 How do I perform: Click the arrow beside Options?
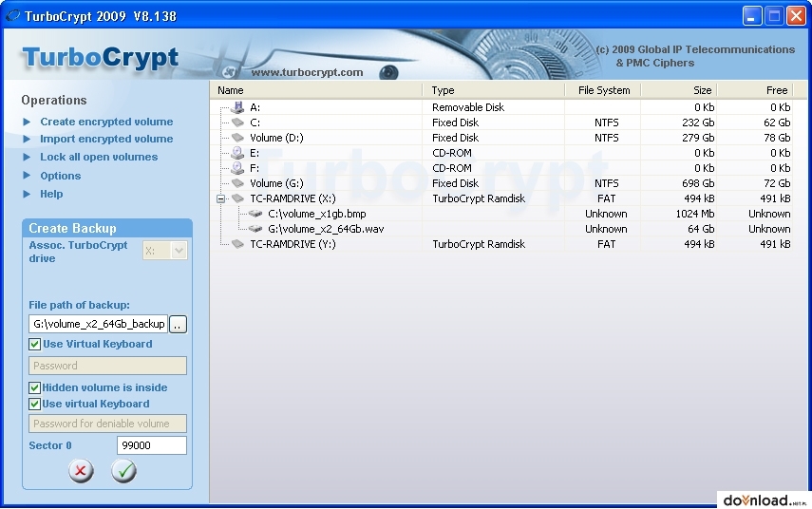(x=27, y=176)
